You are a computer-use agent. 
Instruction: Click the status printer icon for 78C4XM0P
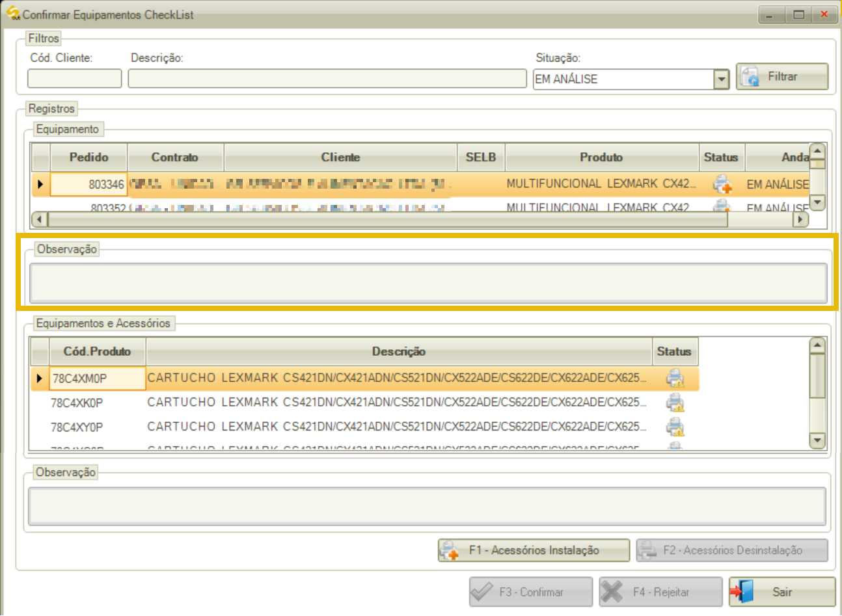675,378
